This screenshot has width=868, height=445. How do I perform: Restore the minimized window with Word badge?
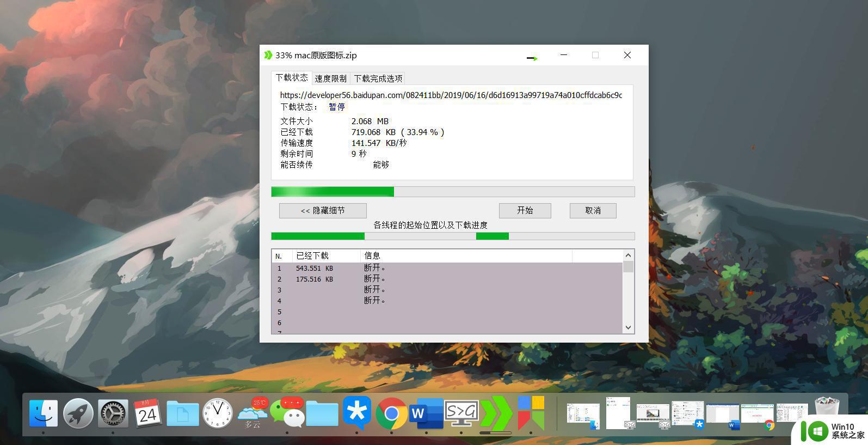[x=723, y=415]
